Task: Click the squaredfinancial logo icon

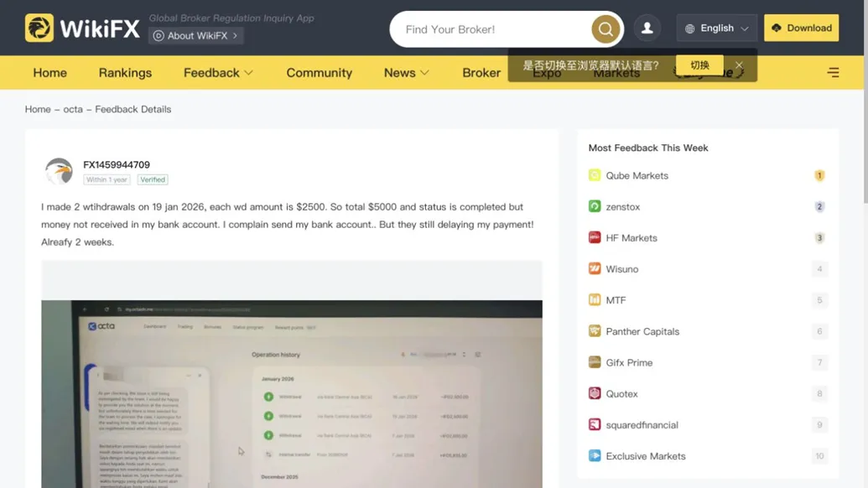Action: [595, 424]
